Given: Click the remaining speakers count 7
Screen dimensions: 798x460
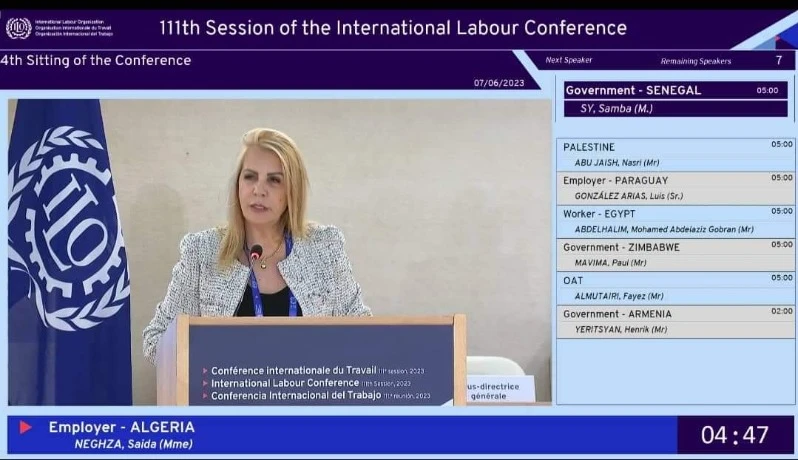Looking at the screenshot, I should click(x=779, y=61).
